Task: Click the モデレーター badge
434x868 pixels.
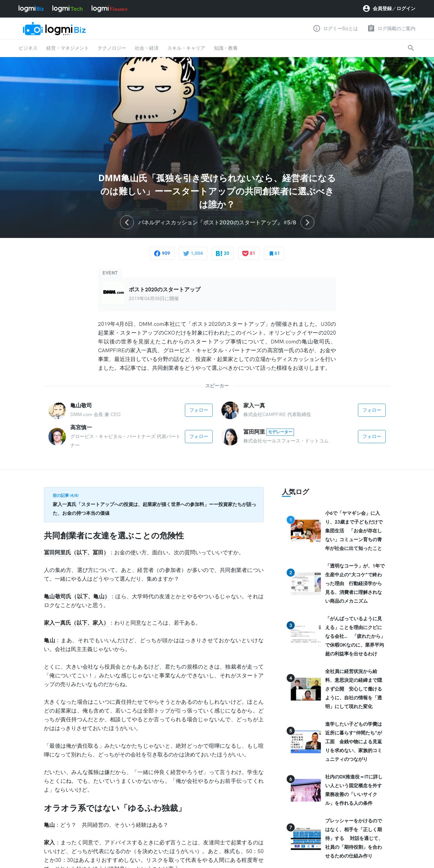Action: (x=280, y=432)
